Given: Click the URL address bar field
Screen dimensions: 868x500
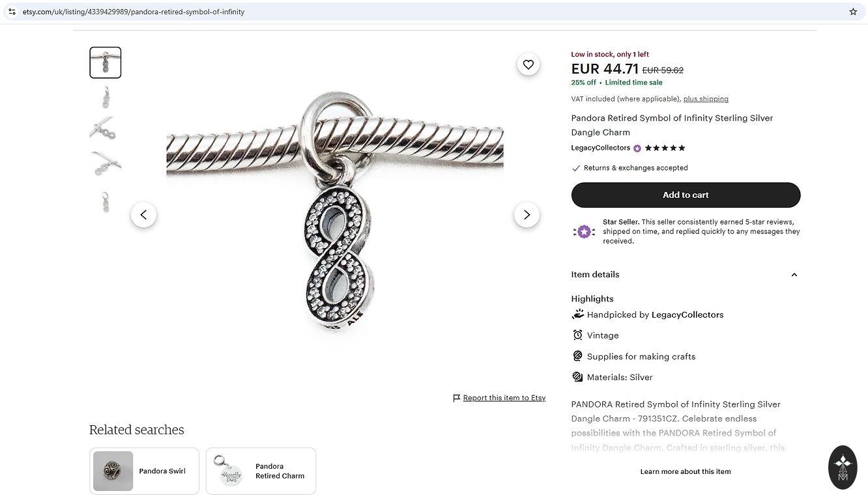Looking at the screenshot, I should [391, 12].
